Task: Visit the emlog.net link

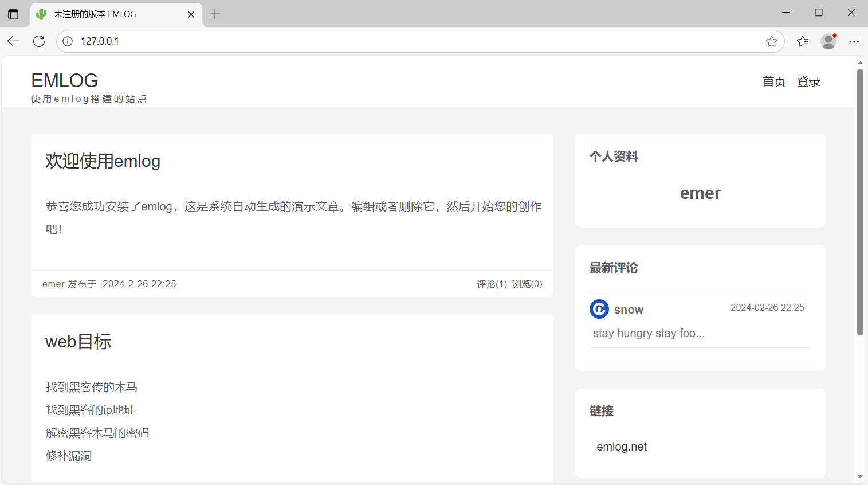Action: tap(621, 447)
